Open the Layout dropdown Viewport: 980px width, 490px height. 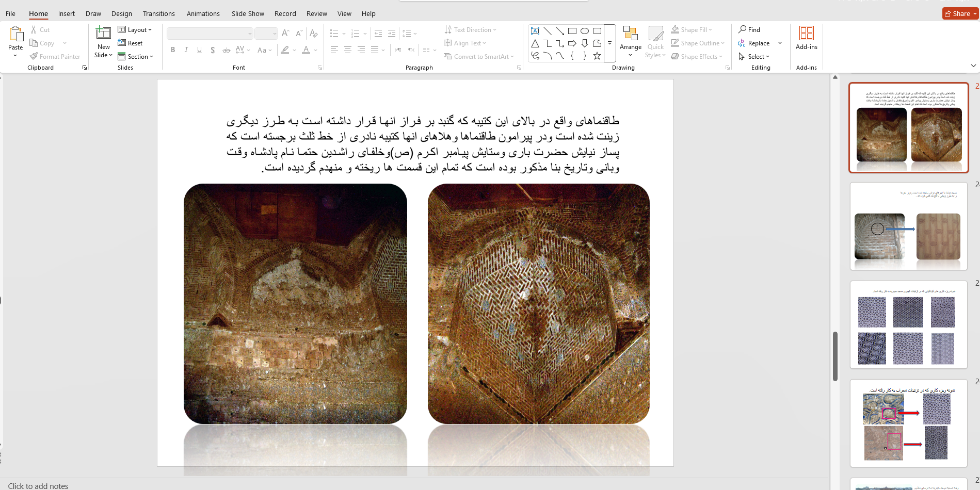[x=135, y=30]
